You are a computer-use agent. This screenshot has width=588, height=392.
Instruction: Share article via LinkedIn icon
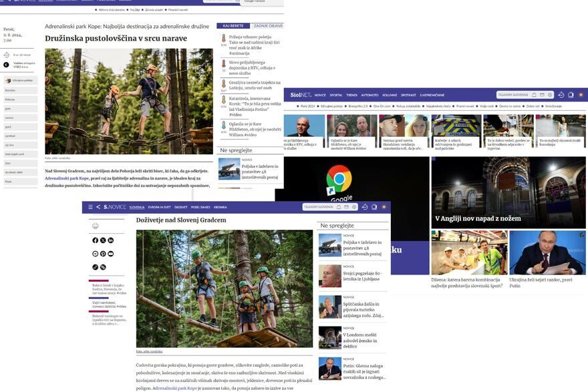coord(111,240)
